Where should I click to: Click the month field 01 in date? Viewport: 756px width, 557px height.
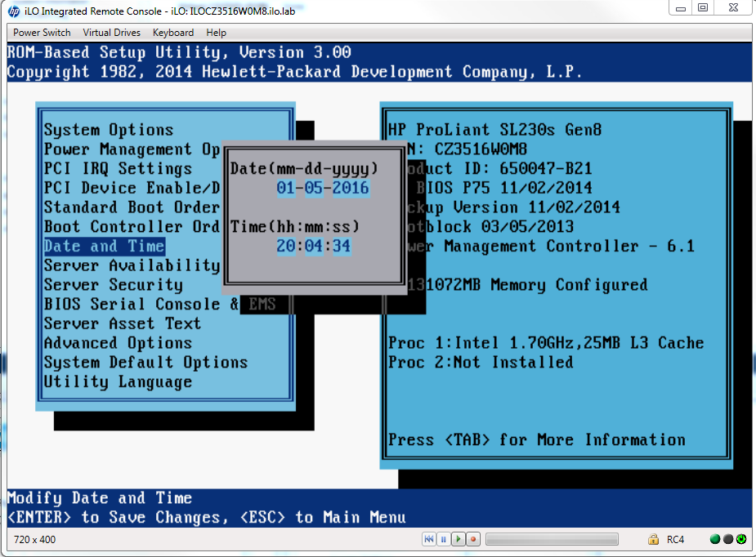[285, 188]
